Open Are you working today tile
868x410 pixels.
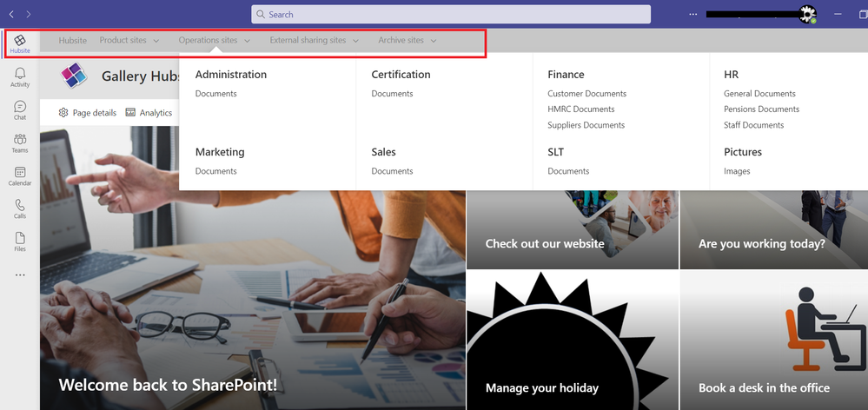click(x=774, y=229)
